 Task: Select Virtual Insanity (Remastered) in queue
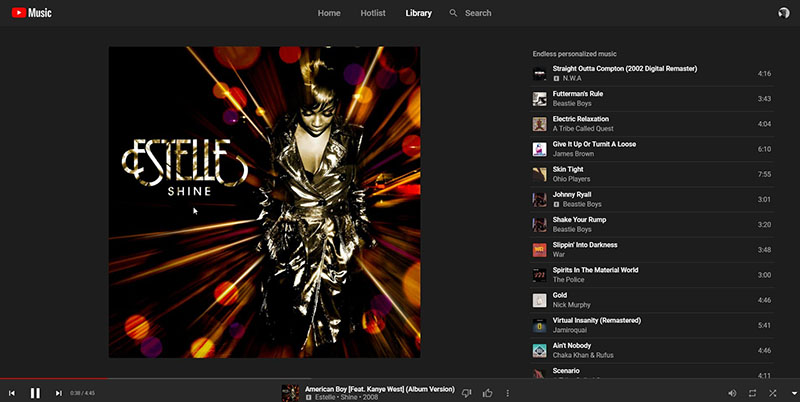[x=652, y=325]
